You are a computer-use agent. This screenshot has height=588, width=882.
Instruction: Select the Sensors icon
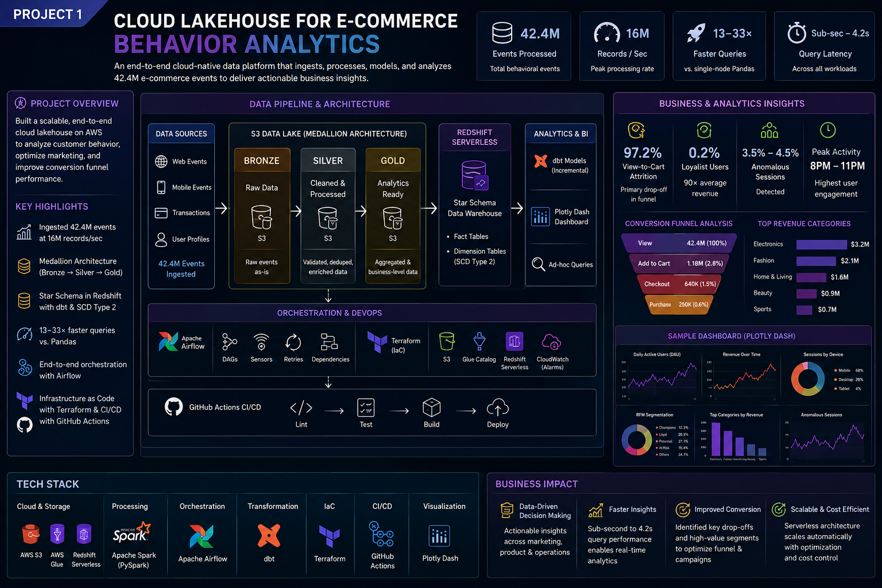coord(261,342)
